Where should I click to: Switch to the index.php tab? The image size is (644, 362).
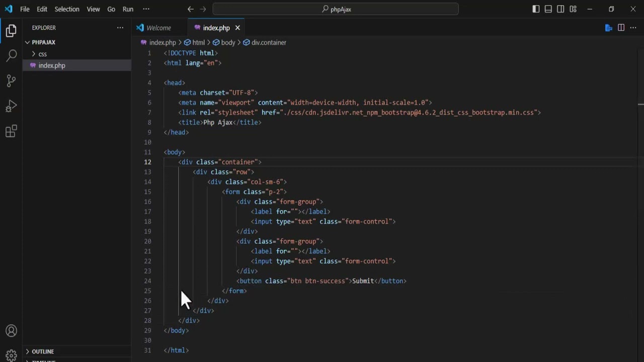click(x=216, y=28)
